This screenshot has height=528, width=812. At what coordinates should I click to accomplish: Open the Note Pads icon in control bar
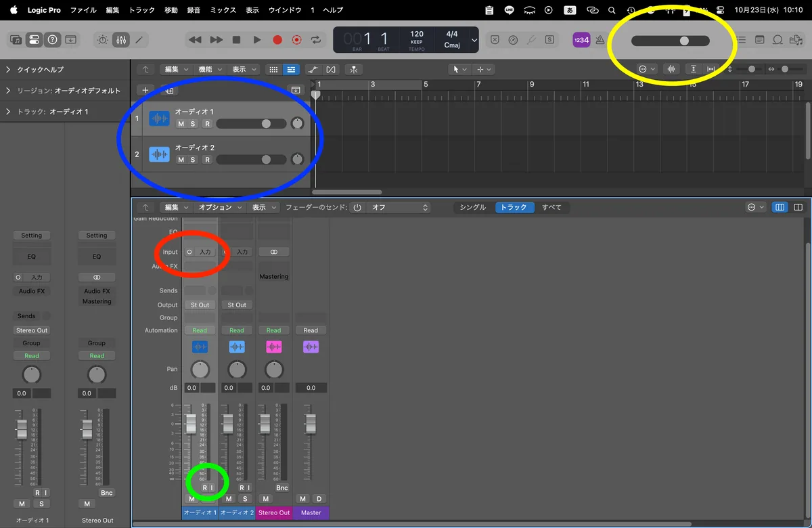click(760, 40)
